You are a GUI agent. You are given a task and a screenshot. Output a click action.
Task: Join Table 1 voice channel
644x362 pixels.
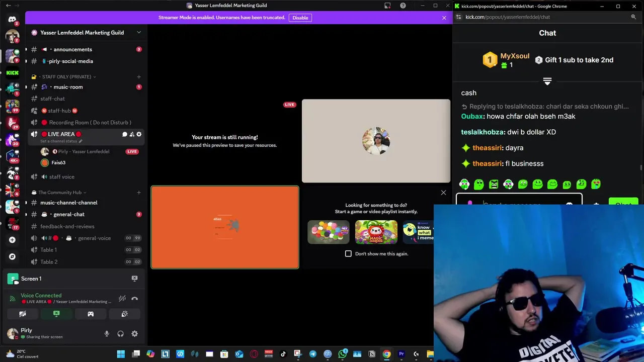86,250
